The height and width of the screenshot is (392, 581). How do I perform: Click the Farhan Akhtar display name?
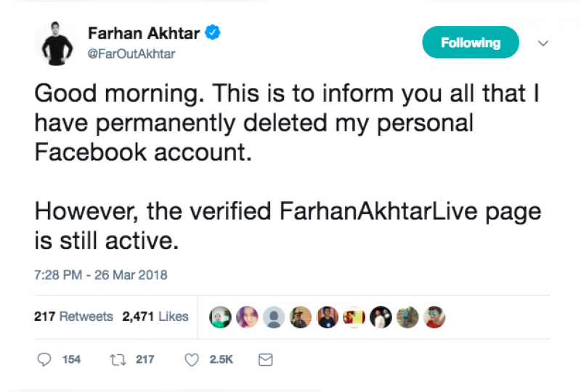coord(144,33)
